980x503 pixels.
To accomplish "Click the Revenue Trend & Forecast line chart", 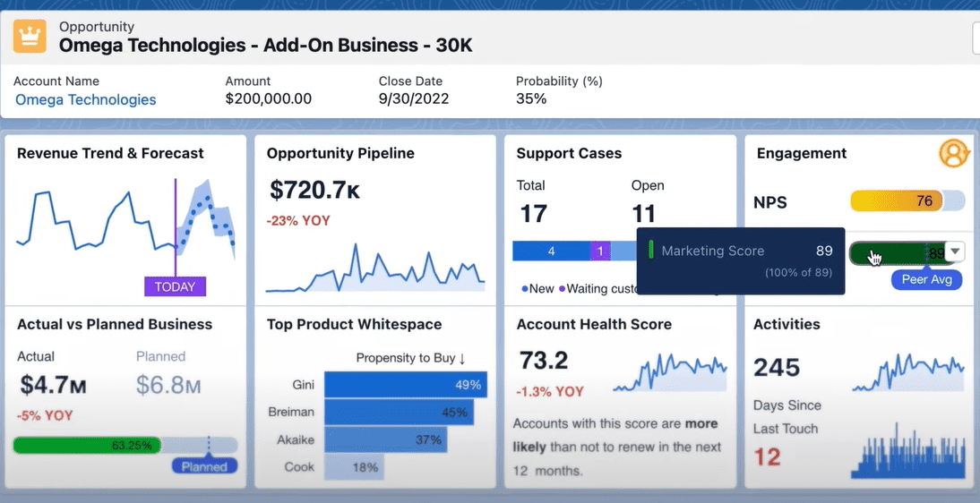I will click(x=125, y=222).
